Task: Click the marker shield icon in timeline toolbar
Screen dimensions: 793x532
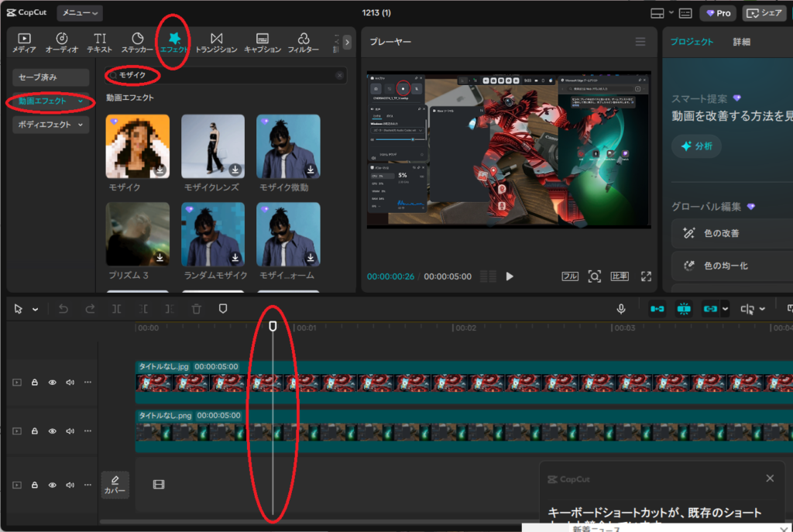Action: (223, 309)
